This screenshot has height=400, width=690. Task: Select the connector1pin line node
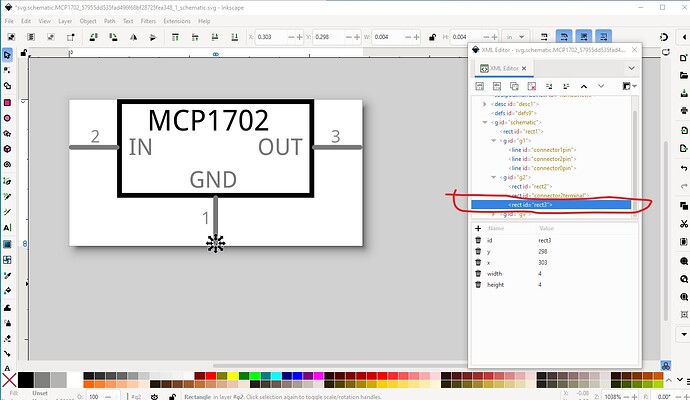[x=542, y=150]
